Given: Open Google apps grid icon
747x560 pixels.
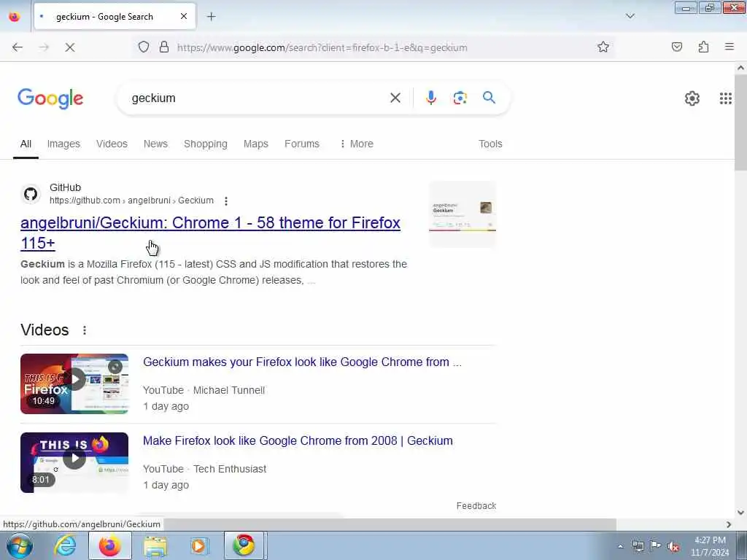Looking at the screenshot, I should click(725, 98).
